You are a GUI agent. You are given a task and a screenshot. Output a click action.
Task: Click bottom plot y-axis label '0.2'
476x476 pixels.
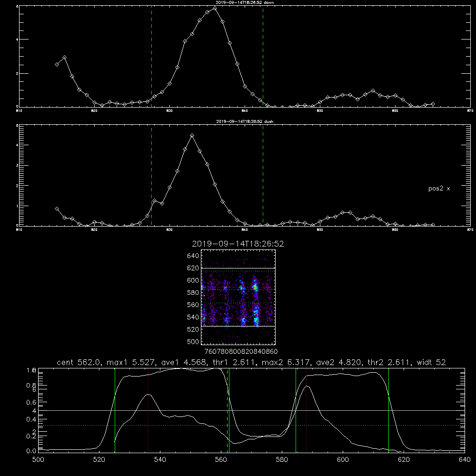click(x=31, y=436)
